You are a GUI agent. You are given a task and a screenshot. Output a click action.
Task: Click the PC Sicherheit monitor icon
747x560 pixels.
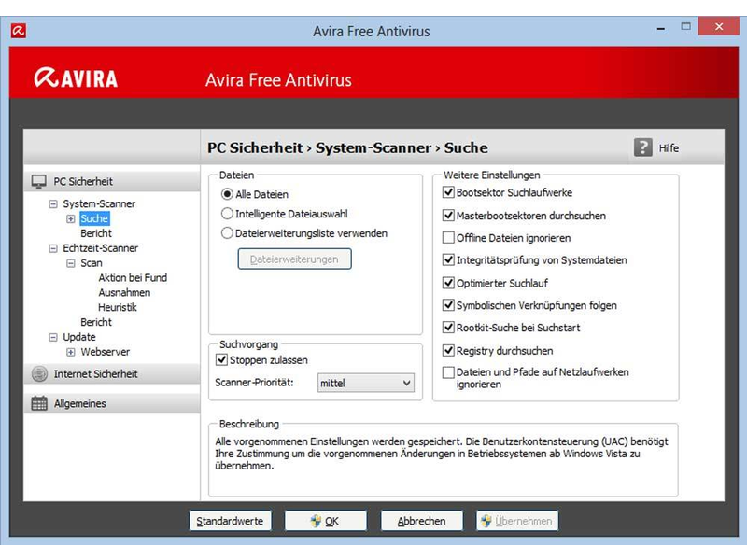coord(38,181)
